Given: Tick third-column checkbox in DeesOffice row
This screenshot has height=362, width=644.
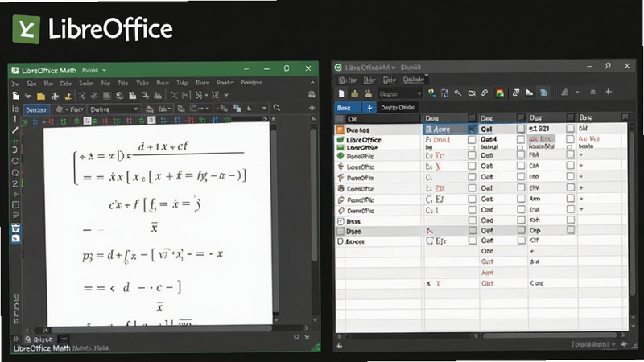Looking at the screenshot, I should [x=521, y=209].
